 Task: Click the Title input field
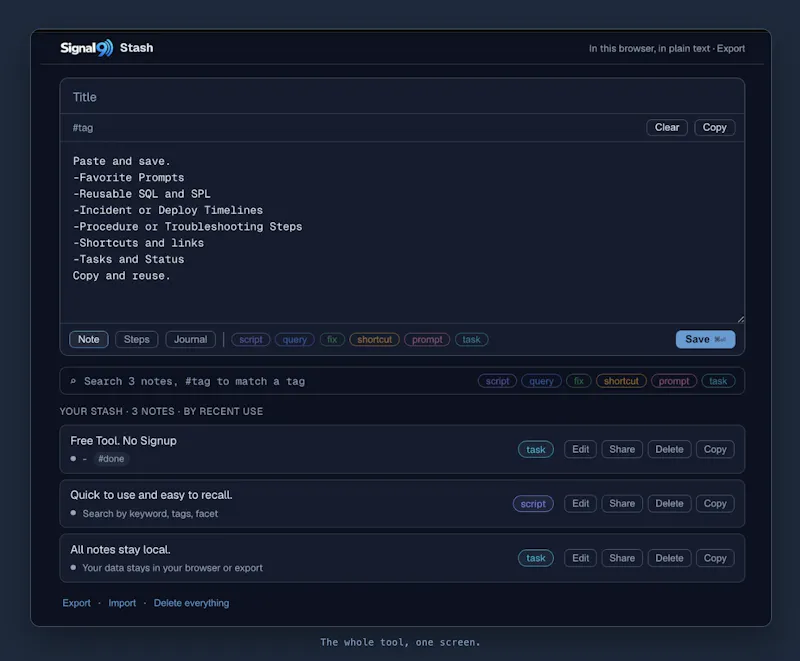pos(402,97)
